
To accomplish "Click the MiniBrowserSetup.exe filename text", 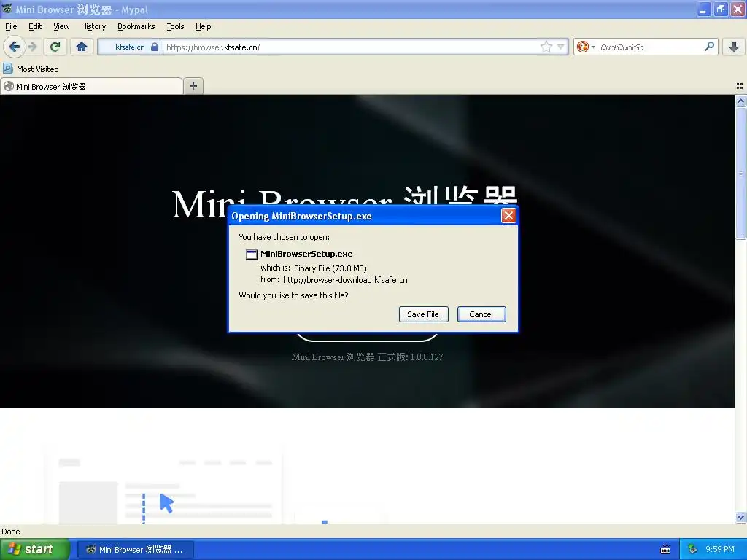I will [306, 254].
